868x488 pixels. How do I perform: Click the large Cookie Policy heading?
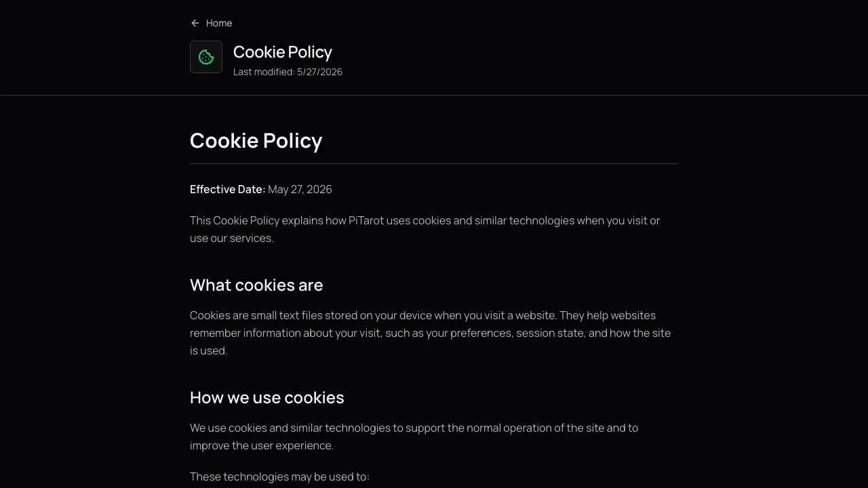click(x=256, y=140)
